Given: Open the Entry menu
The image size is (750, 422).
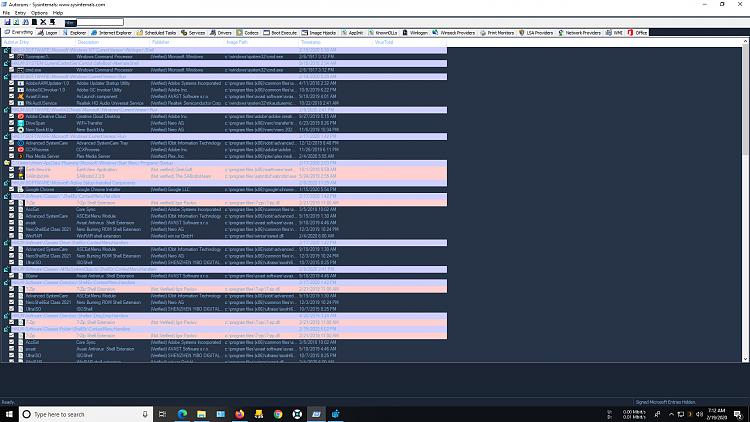Looking at the screenshot, I should (20, 13).
